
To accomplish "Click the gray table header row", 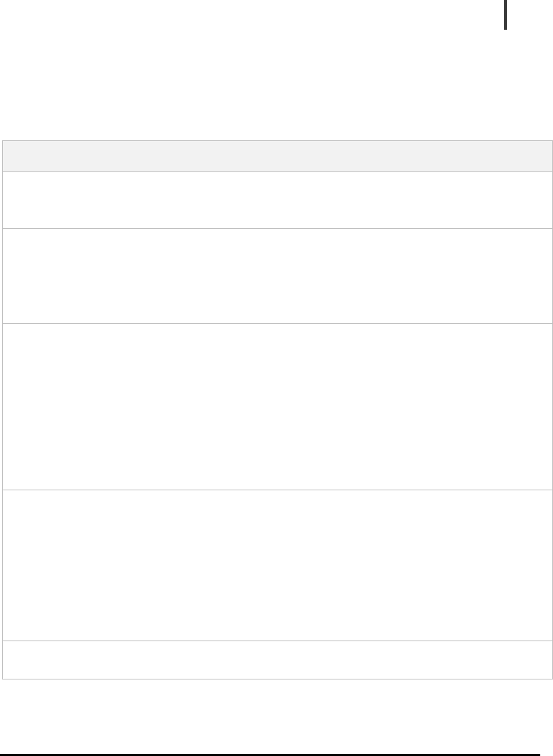I will click(276, 156).
